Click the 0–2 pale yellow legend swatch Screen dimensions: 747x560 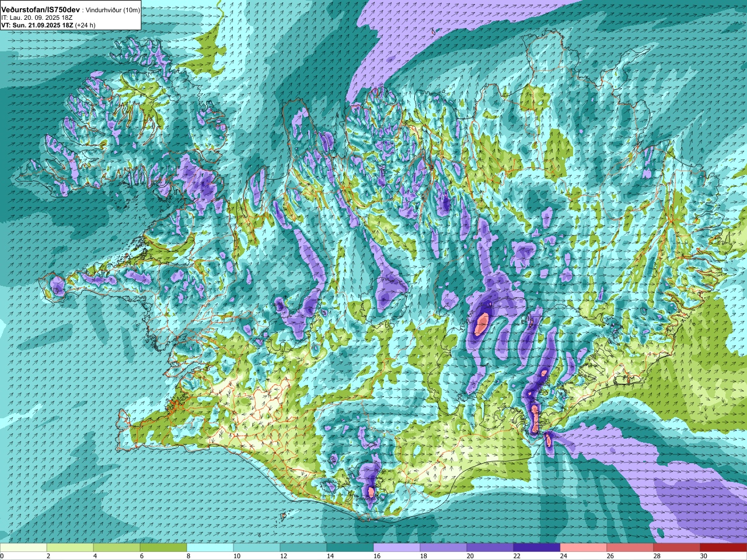23,548
